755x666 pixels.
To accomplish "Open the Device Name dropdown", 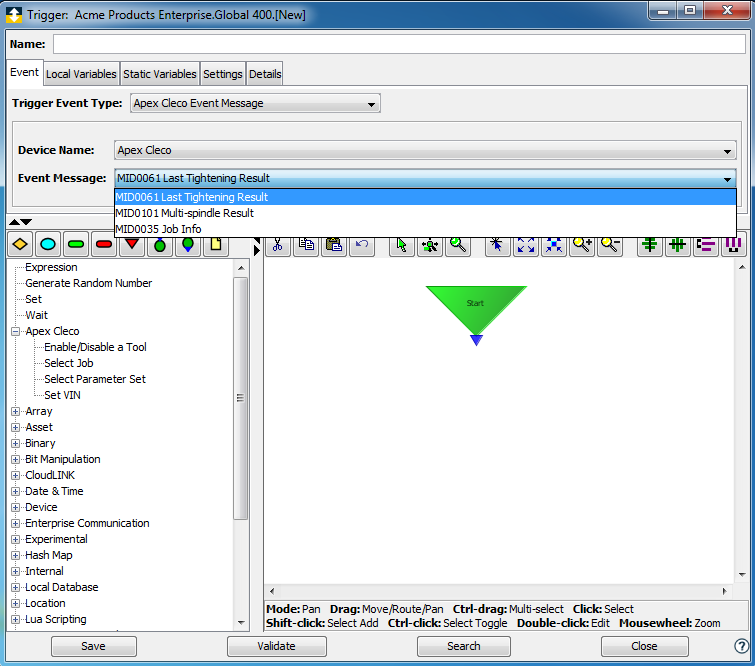I will point(425,150).
